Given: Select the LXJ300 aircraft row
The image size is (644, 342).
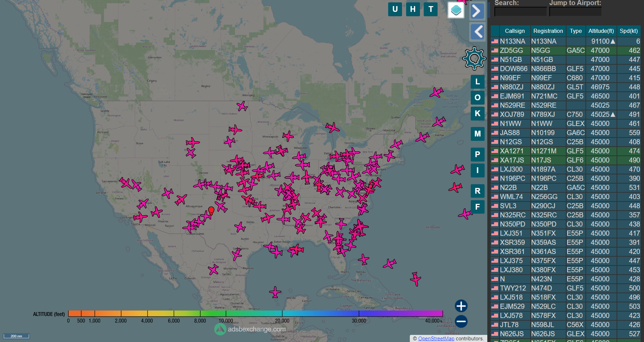Looking at the screenshot, I should tap(565, 169).
